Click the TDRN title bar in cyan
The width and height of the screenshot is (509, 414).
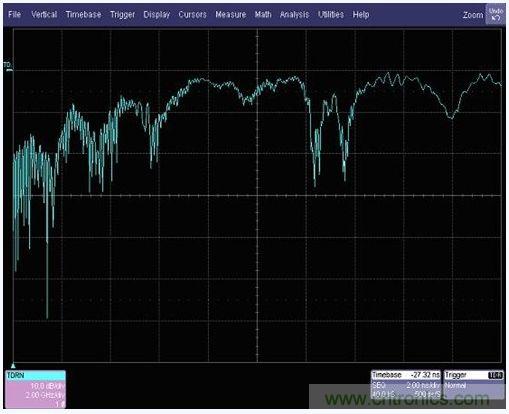tap(35, 375)
